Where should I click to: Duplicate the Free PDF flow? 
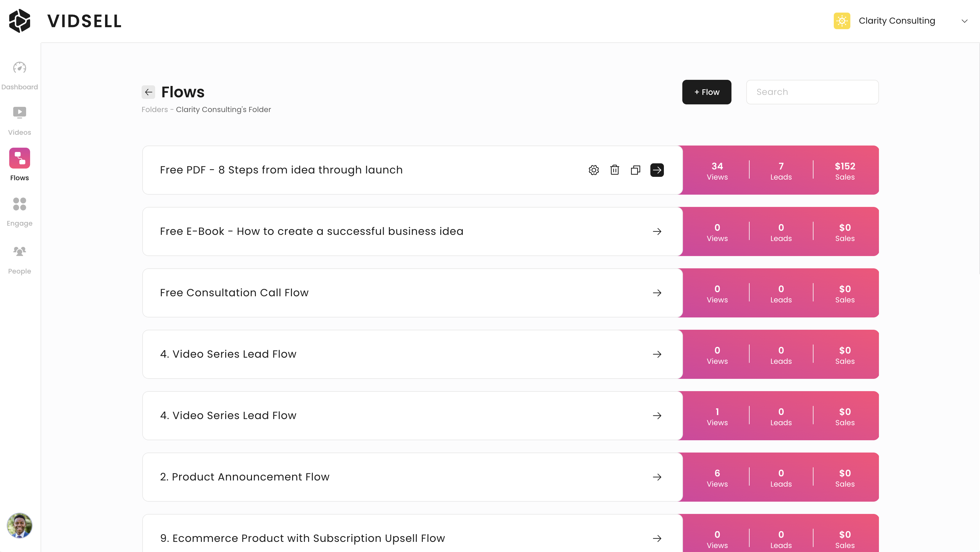point(635,170)
